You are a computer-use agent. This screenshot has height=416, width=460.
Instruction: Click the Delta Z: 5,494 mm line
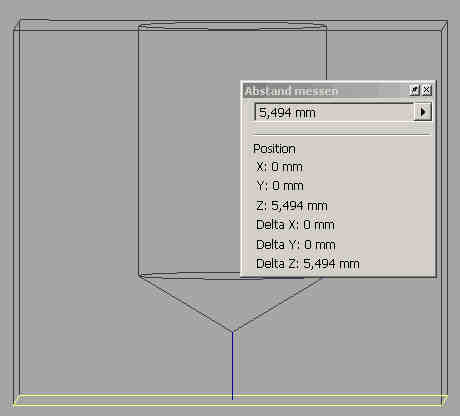(308, 264)
